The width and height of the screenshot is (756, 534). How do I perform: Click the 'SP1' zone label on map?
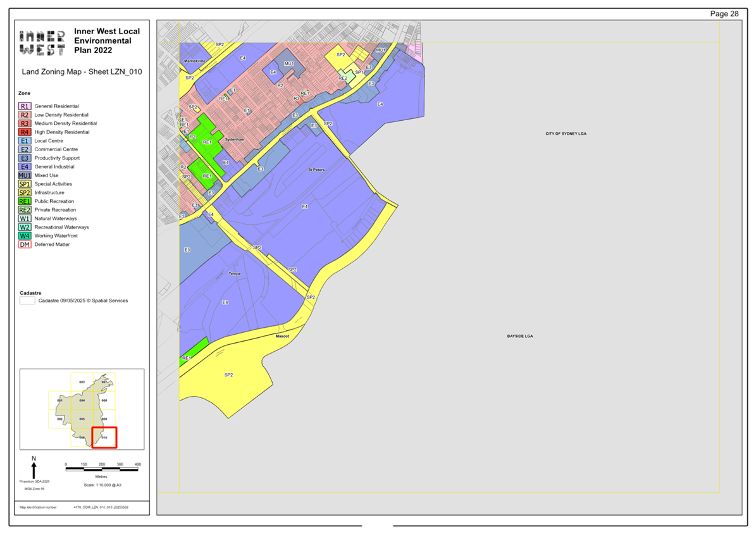point(359,72)
